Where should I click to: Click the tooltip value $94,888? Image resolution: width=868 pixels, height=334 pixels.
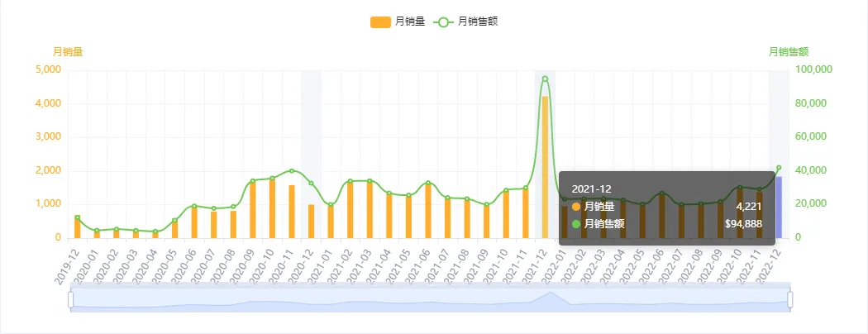point(743,224)
